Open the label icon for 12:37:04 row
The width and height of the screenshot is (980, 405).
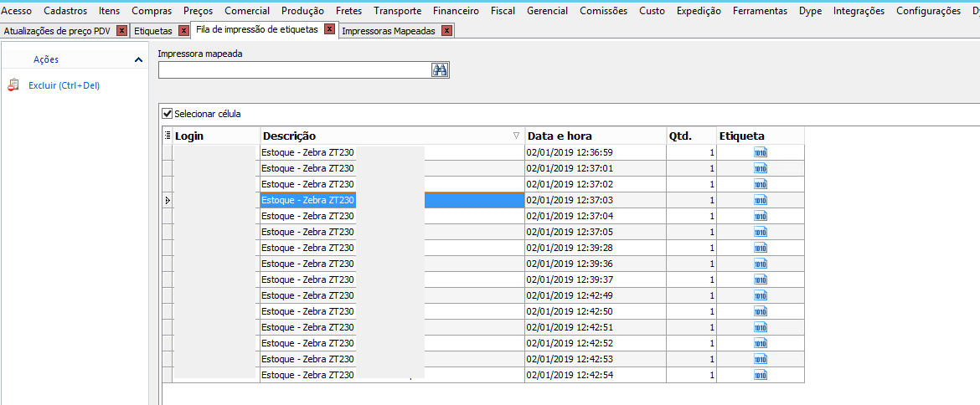click(760, 216)
